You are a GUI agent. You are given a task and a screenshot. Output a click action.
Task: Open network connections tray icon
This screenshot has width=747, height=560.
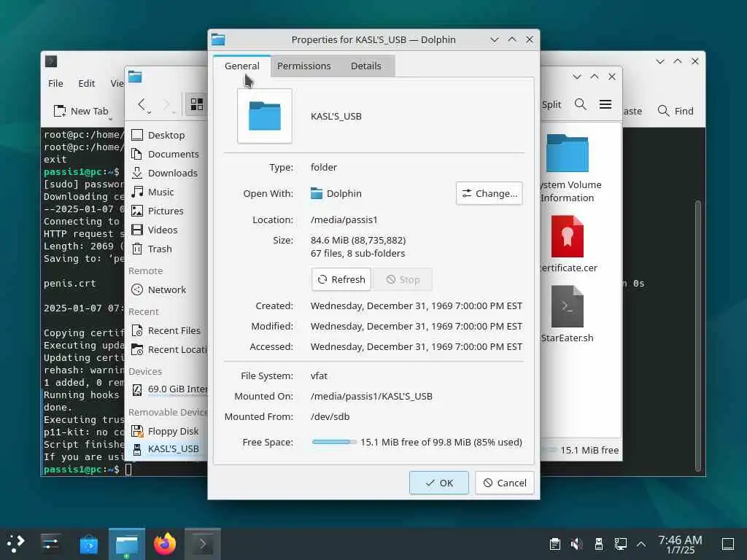(x=620, y=544)
